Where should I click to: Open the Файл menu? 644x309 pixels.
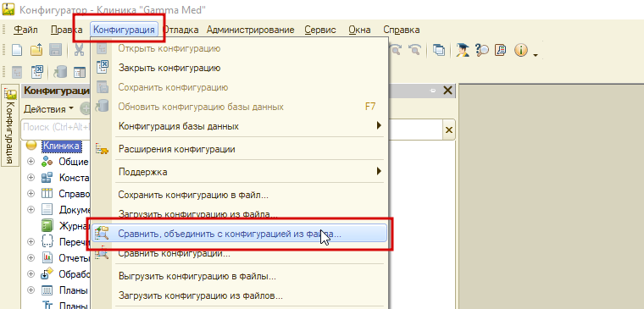(25, 30)
